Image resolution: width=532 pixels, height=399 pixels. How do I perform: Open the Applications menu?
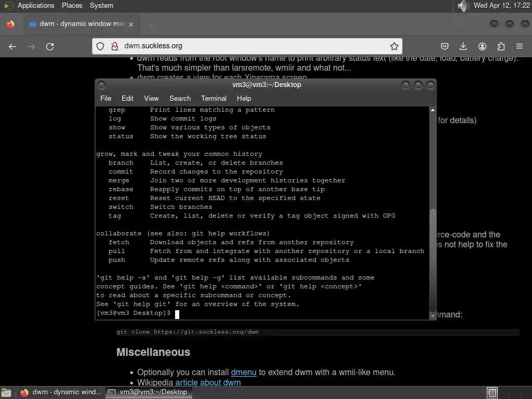point(36,5)
